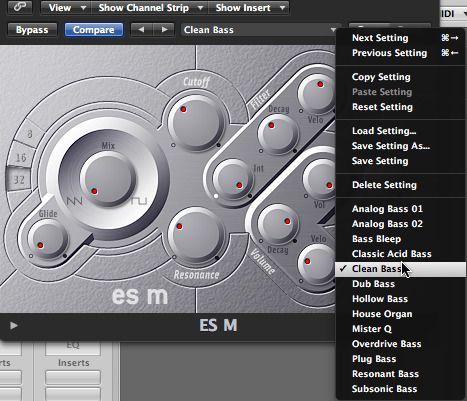
Task: Click the Volume Velo knob
Action: click(317, 264)
